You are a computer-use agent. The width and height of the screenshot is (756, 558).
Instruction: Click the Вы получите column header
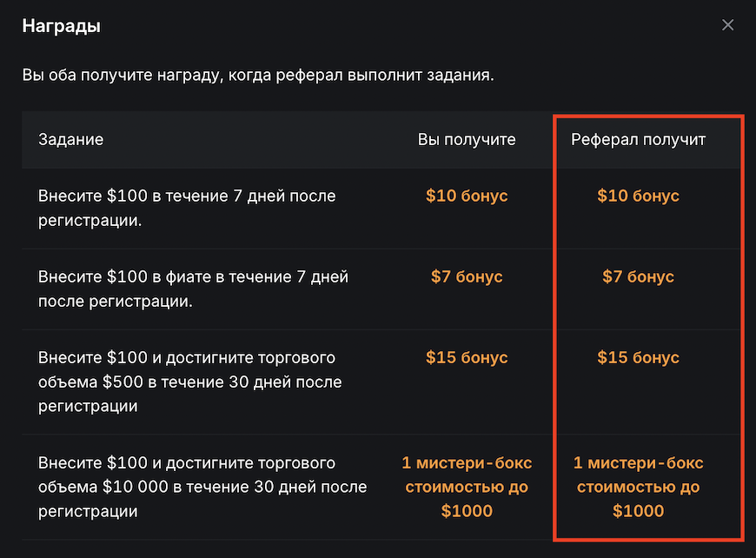pyautogui.click(x=467, y=139)
